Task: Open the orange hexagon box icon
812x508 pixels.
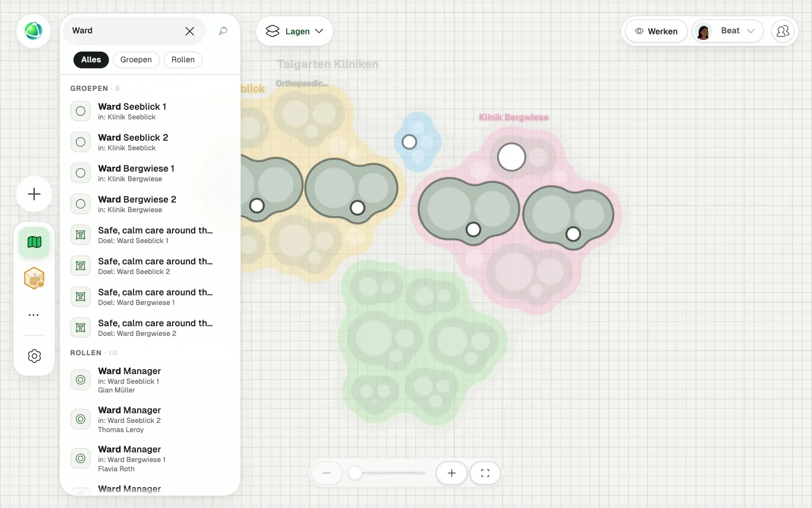Action: (34, 278)
